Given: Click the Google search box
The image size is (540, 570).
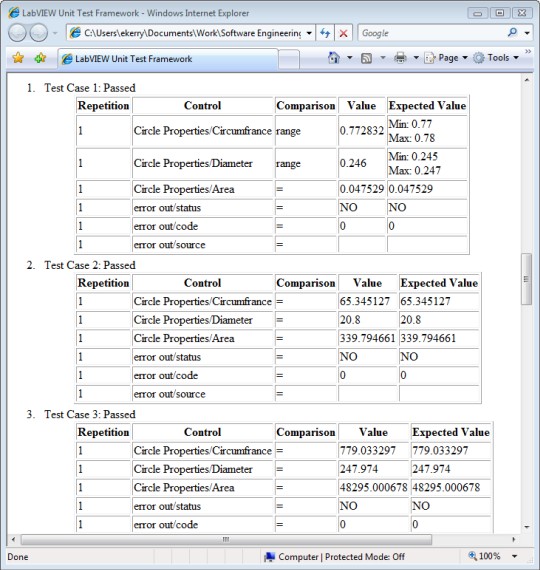Looking at the screenshot, I should [431, 33].
